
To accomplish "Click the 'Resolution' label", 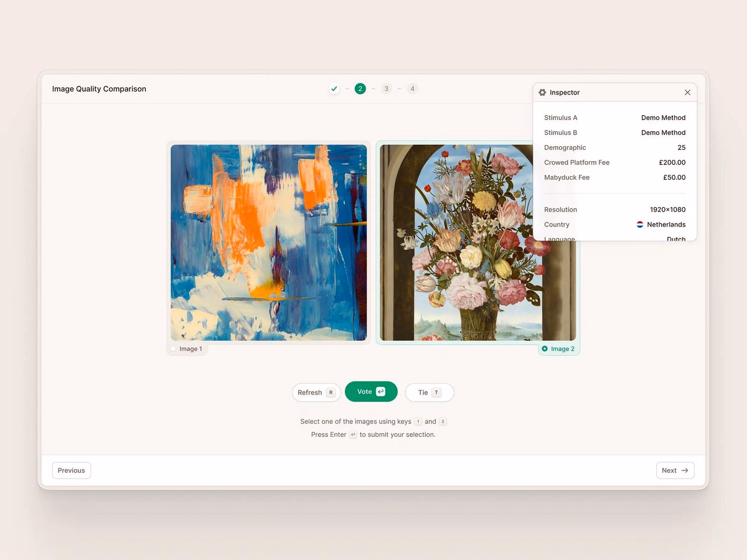I will coord(561,210).
